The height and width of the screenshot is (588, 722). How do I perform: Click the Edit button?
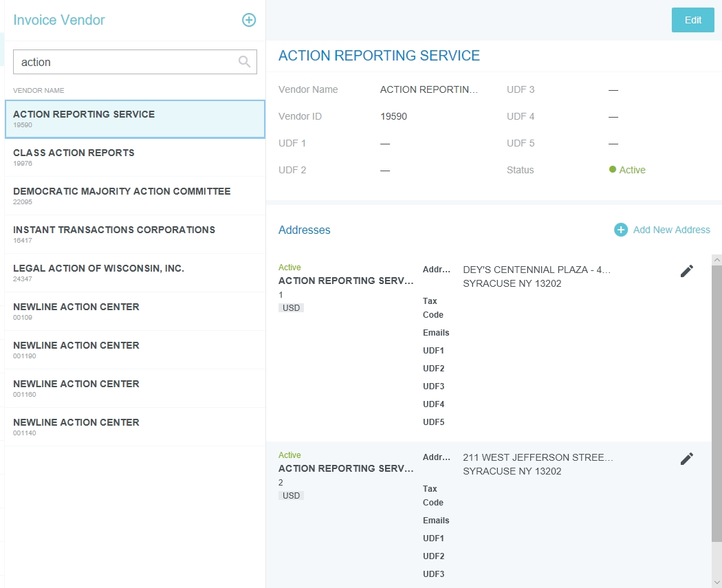point(692,20)
